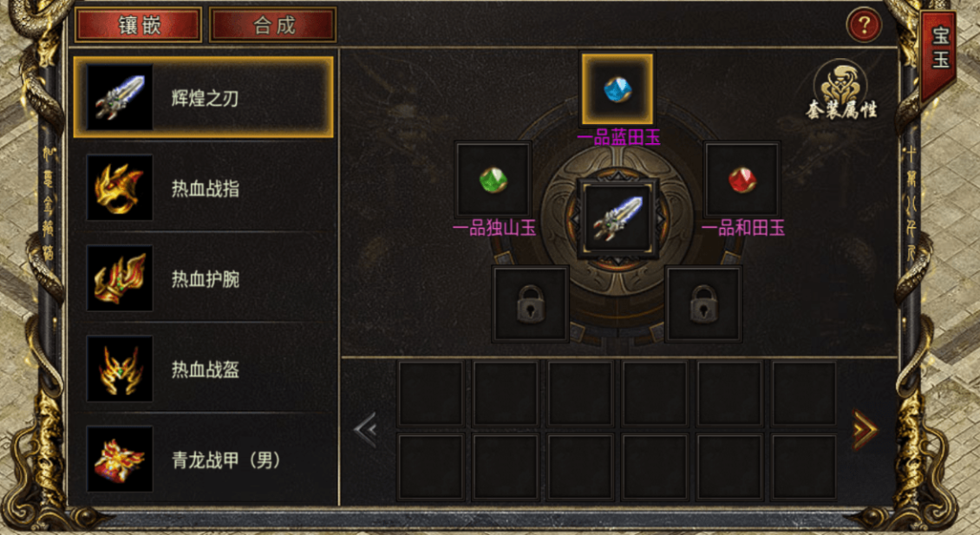This screenshot has width=980, height=535.
Task: Click the right locked gem slot
Action: 703,303
